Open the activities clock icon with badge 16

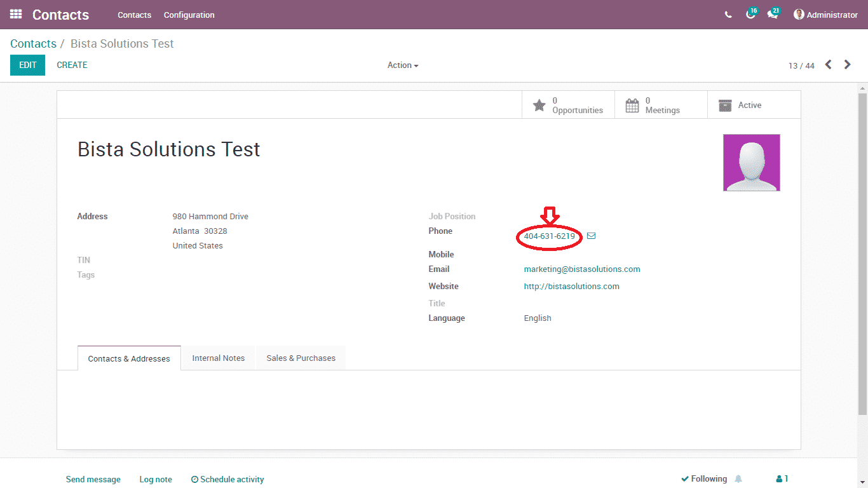point(752,14)
